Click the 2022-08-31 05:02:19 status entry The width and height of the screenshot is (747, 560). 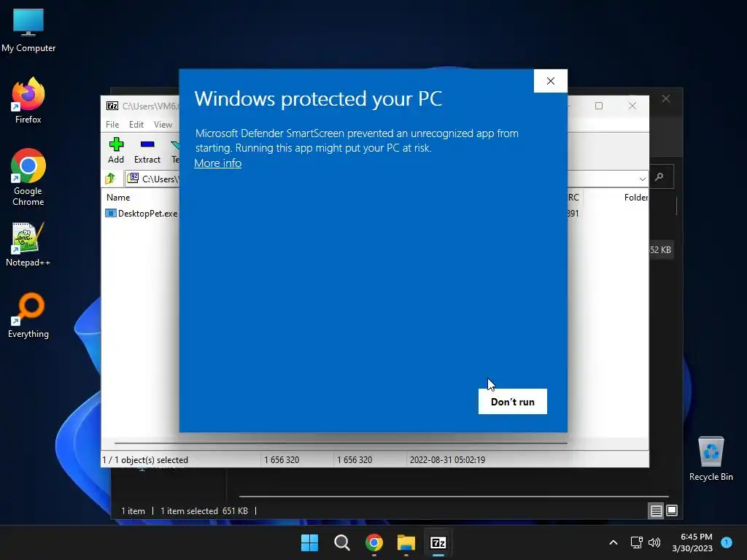click(x=447, y=460)
